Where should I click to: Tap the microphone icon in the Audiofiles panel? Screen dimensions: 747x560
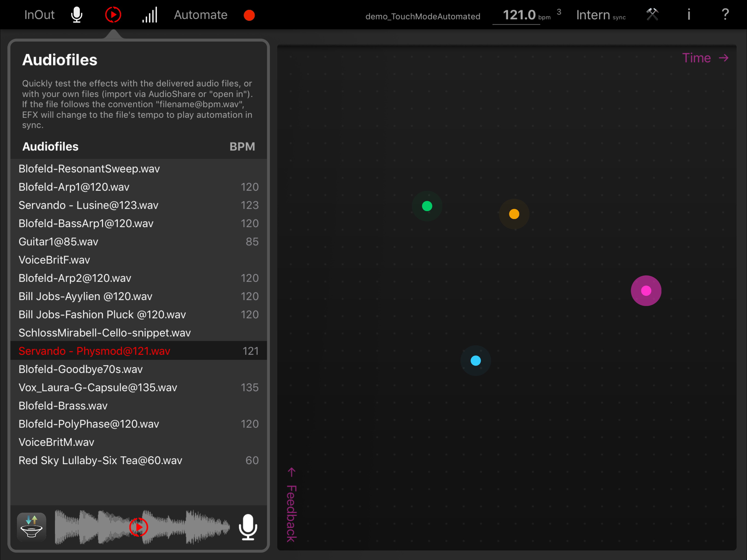click(248, 527)
